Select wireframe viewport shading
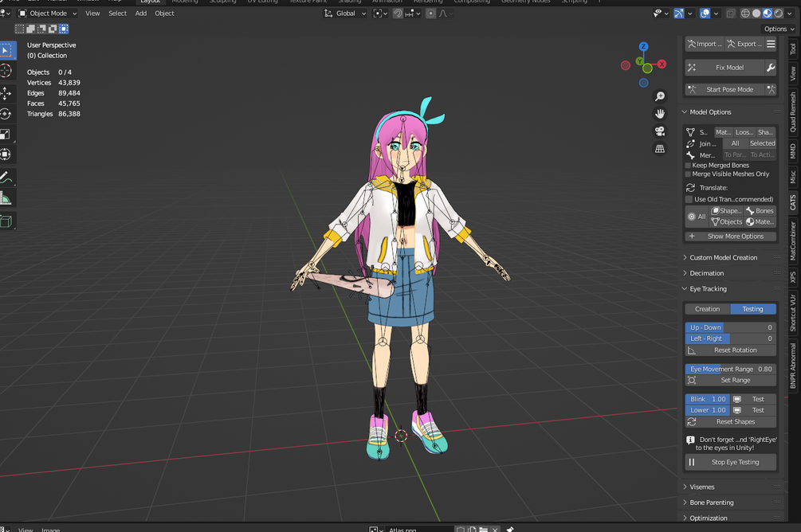This screenshot has height=532, width=801. click(x=745, y=14)
